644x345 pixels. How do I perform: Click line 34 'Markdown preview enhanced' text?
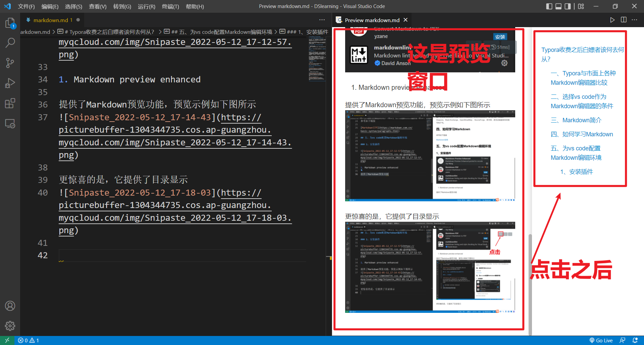137,79
